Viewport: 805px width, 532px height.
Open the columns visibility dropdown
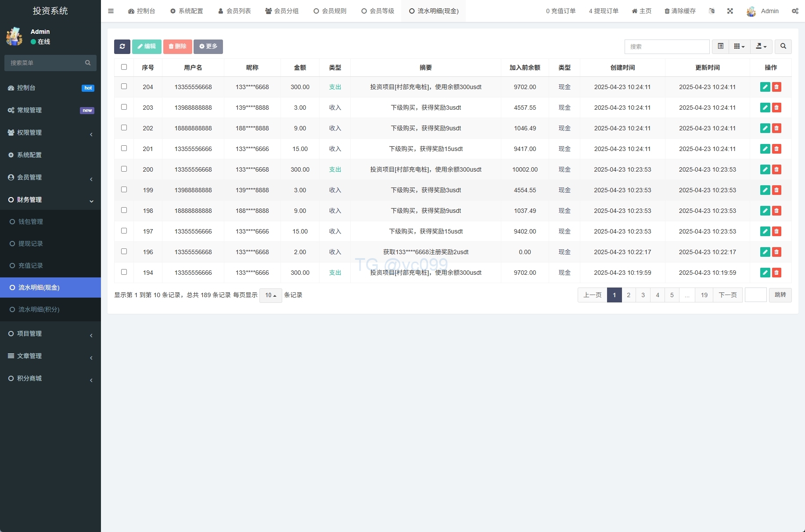[739, 47]
